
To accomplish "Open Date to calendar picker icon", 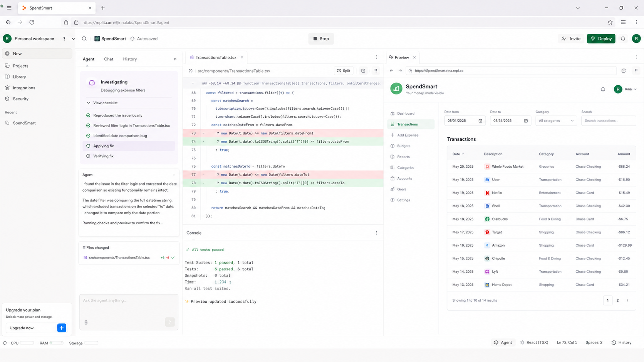I will click(526, 121).
